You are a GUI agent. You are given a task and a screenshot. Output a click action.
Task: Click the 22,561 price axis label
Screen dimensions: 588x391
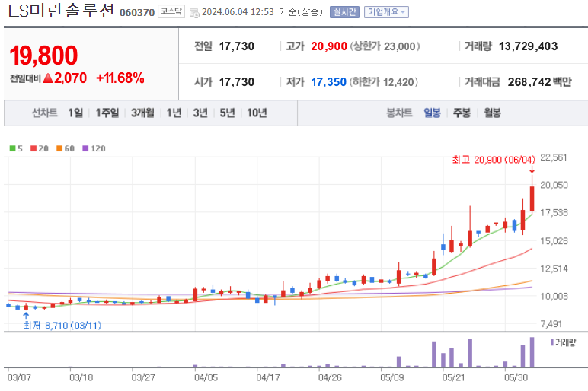coord(554,157)
